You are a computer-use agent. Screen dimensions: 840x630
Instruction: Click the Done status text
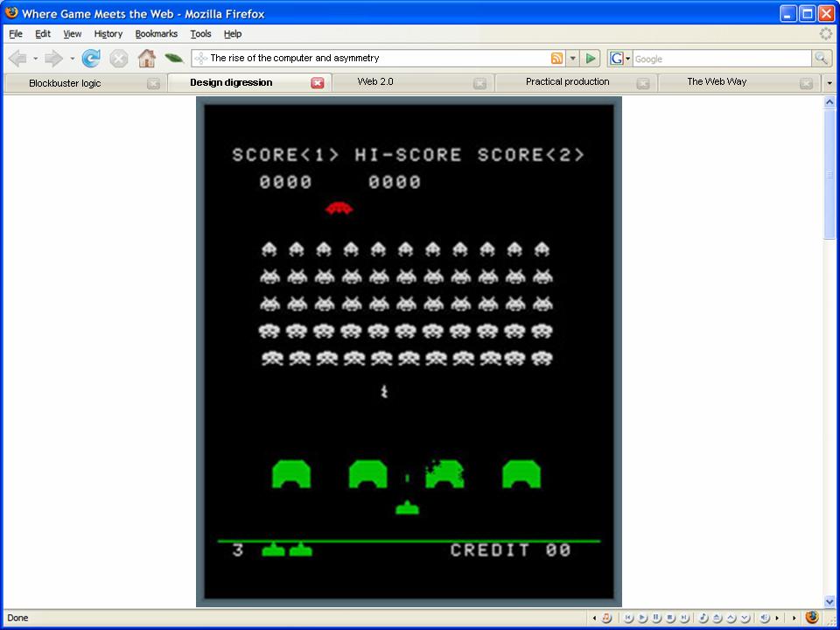click(17, 618)
